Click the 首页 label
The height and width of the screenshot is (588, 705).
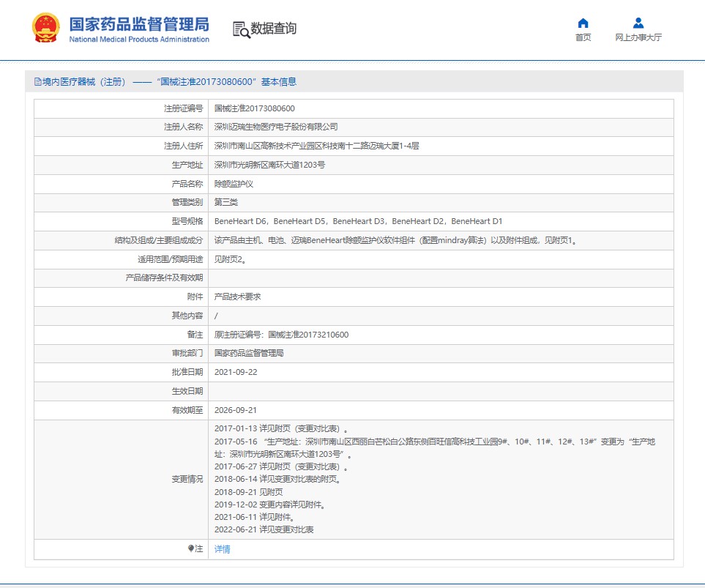pyautogui.click(x=583, y=37)
